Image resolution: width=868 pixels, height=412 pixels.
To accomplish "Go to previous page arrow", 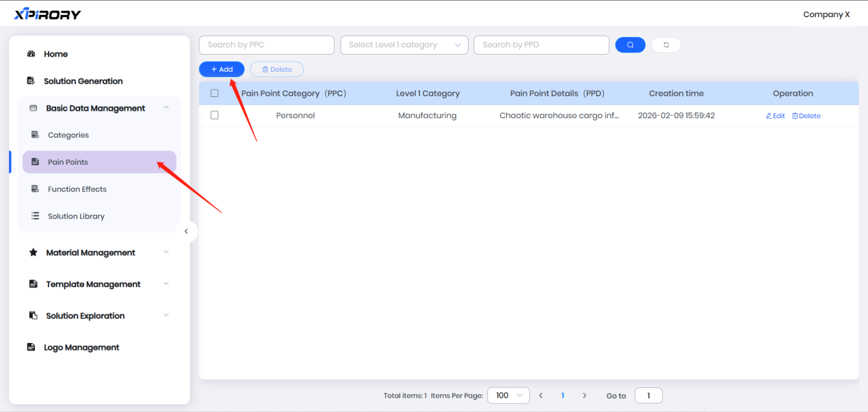I will pos(541,396).
